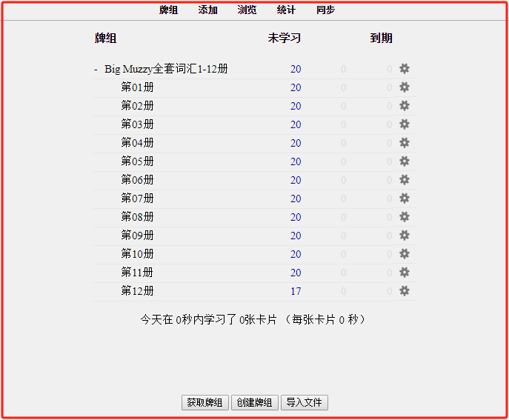Open sub-deck 第12册
This screenshot has width=509, height=420.
(137, 290)
